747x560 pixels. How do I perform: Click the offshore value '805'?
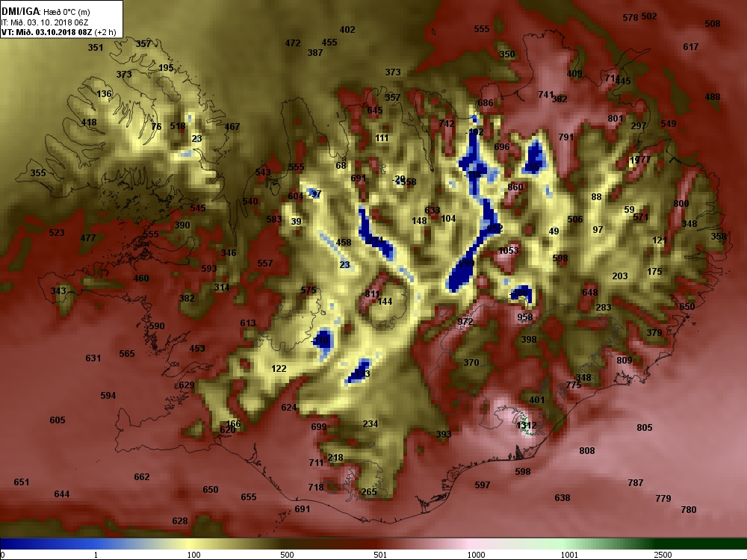[645, 427]
